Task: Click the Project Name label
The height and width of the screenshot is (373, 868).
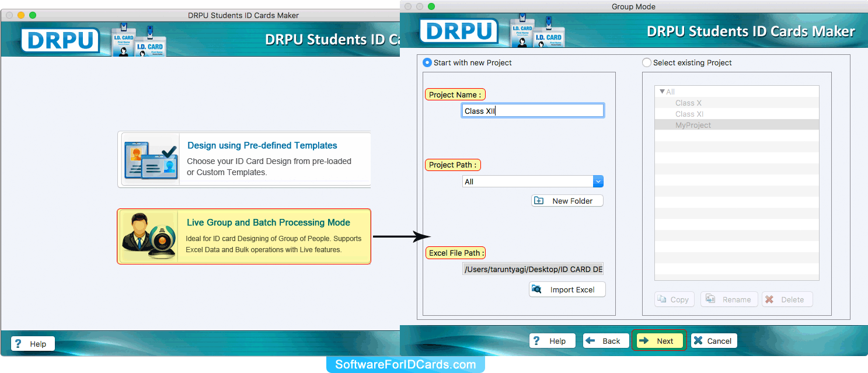Action: 455,95
